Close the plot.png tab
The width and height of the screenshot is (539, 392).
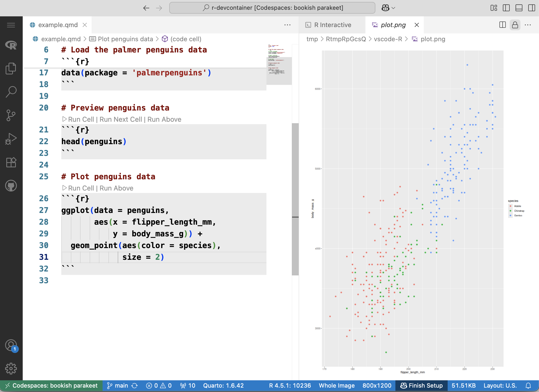click(x=417, y=25)
